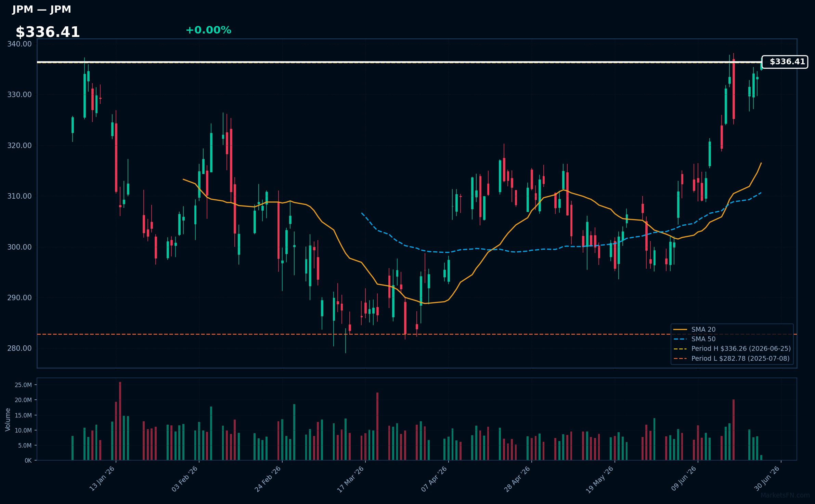Image resolution: width=815 pixels, height=504 pixels.
Task: Select the 20.0M volume axis label
Action: point(23,400)
